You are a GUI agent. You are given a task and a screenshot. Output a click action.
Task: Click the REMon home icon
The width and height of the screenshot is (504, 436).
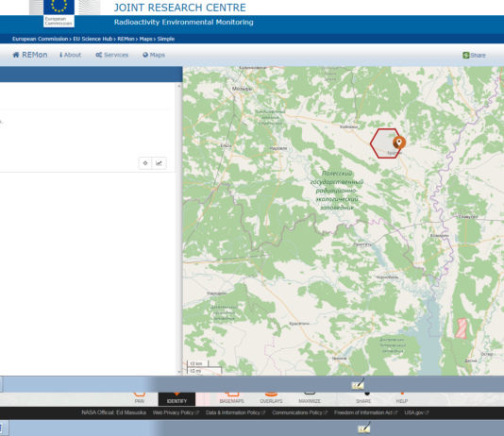click(x=16, y=55)
